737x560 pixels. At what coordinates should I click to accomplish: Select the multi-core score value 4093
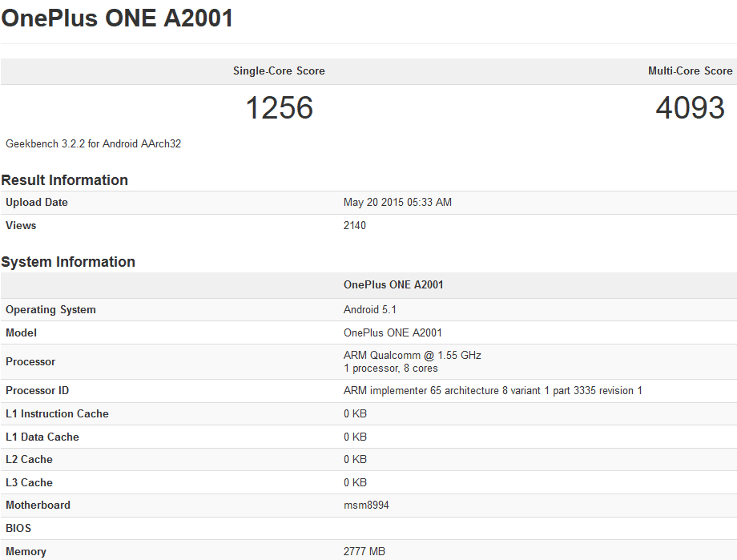tap(690, 108)
